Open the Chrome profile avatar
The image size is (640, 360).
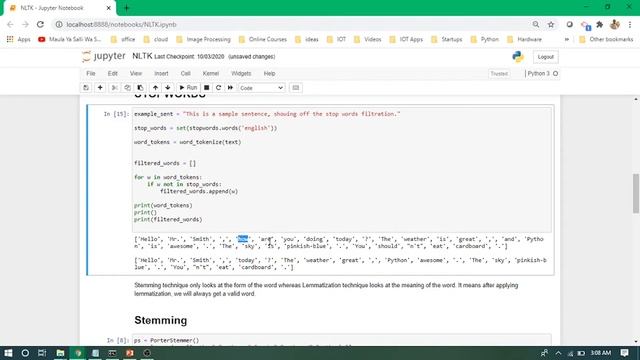pos(615,24)
